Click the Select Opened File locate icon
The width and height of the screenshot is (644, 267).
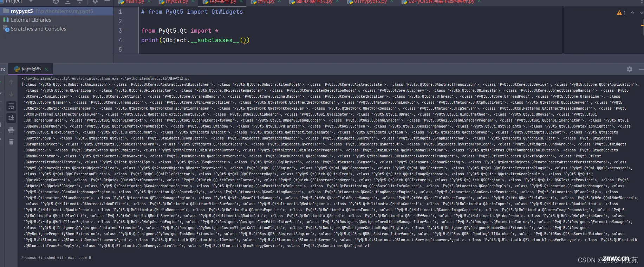(56, 2)
